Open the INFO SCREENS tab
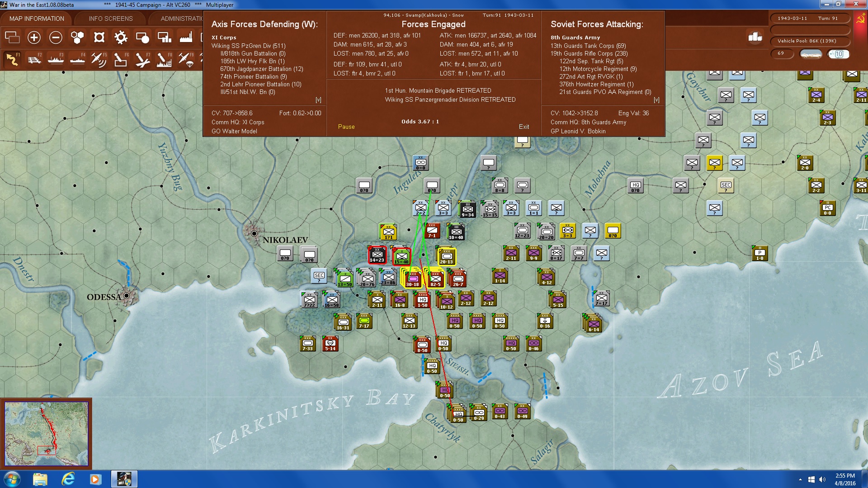868x488 pixels. [111, 19]
